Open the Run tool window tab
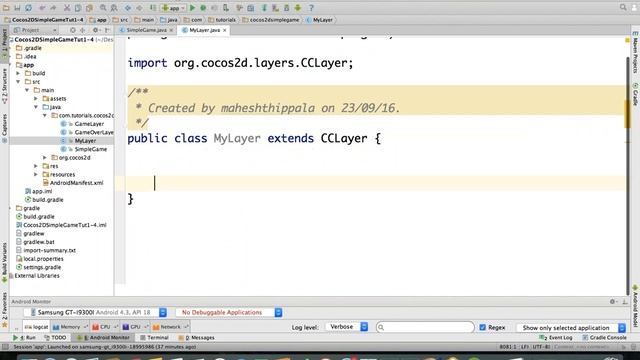The image size is (640, 360). [24, 338]
